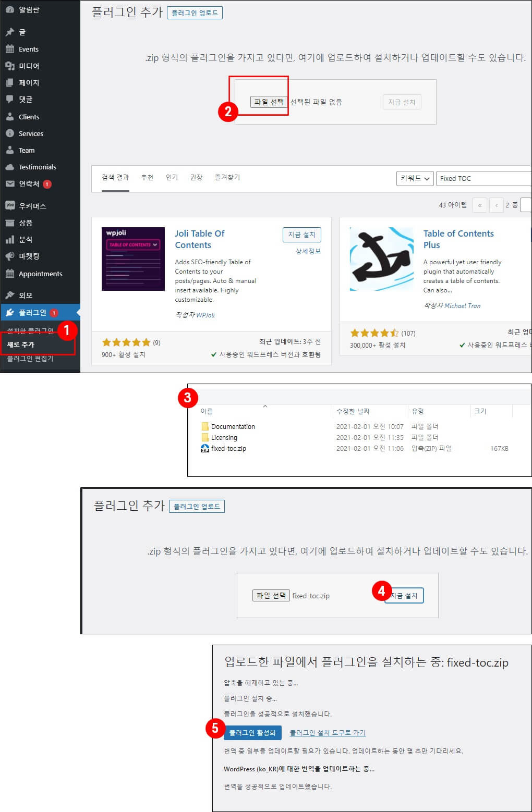Click the 파일 선택 button

point(270,102)
